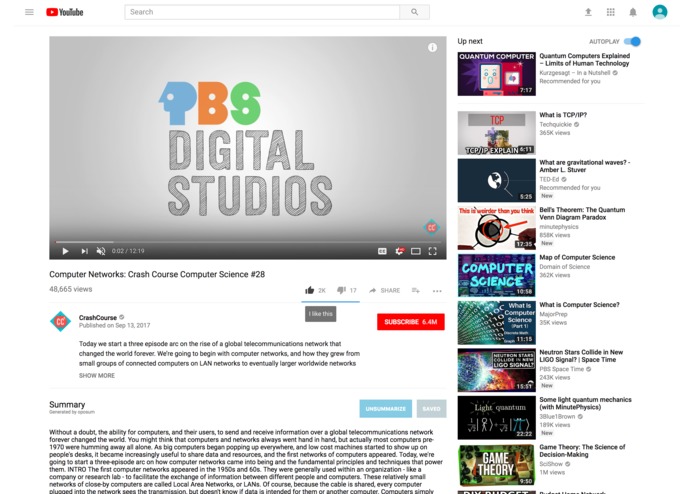The height and width of the screenshot is (494, 695).
Task: Open Quantum Computers Explained thumbnail
Action: coord(496,74)
